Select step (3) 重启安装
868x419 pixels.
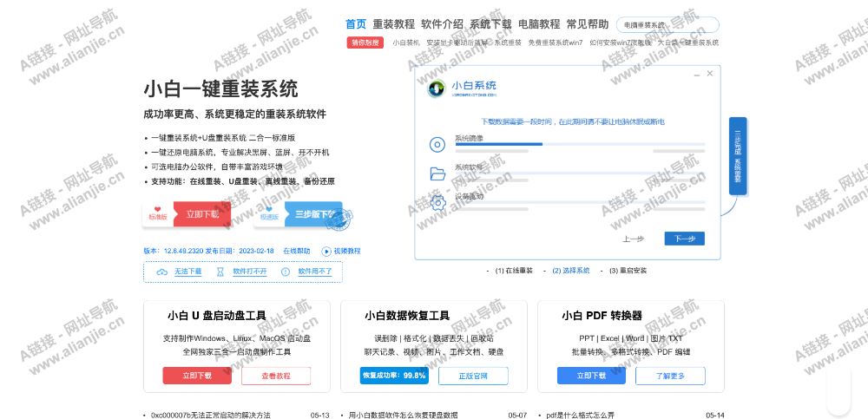(628, 271)
